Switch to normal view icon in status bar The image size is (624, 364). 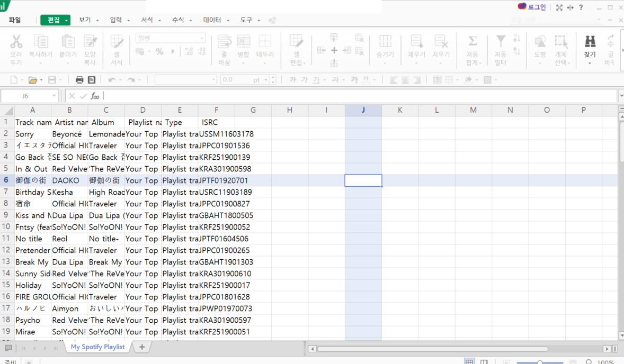point(469,361)
